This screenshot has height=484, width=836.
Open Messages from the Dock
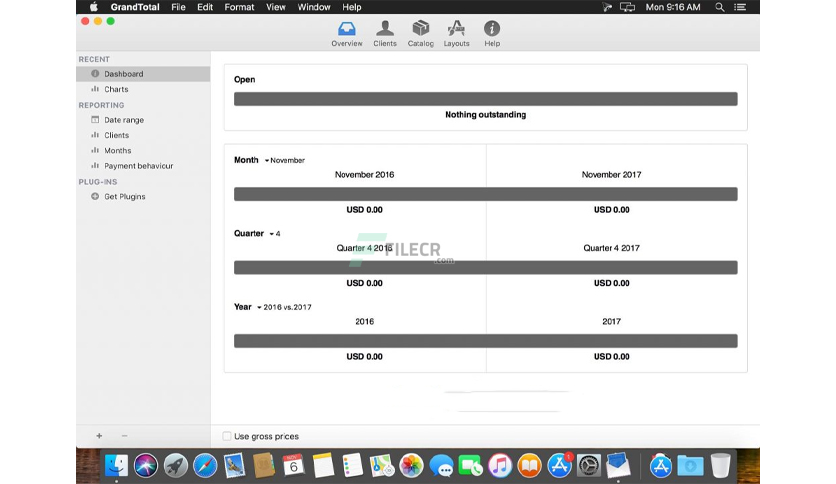pyautogui.click(x=441, y=466)
